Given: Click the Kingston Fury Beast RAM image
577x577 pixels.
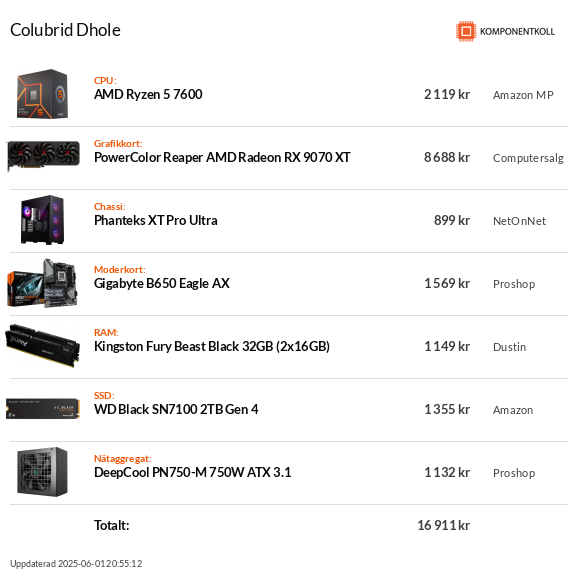Looking at the screenshot, I should click(42, 346).
